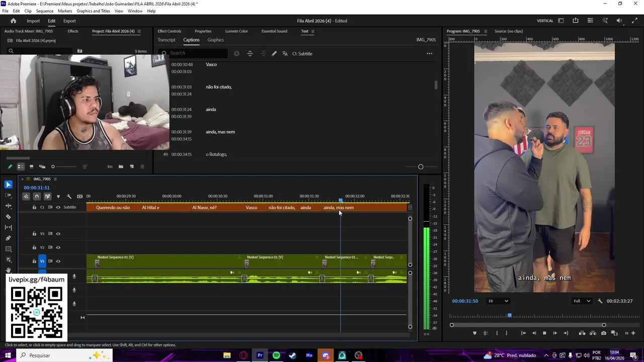Open the Full playback resolution dropdown

click(582, 301)
